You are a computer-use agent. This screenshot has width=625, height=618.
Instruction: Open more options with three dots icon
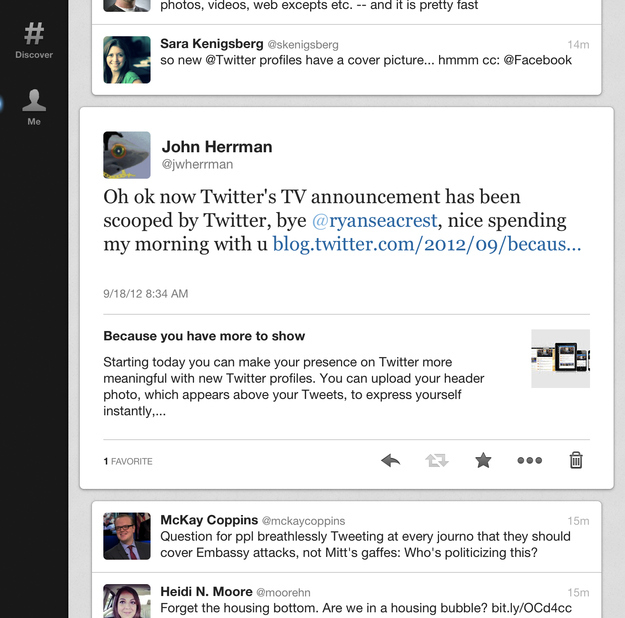coord(529,461)
